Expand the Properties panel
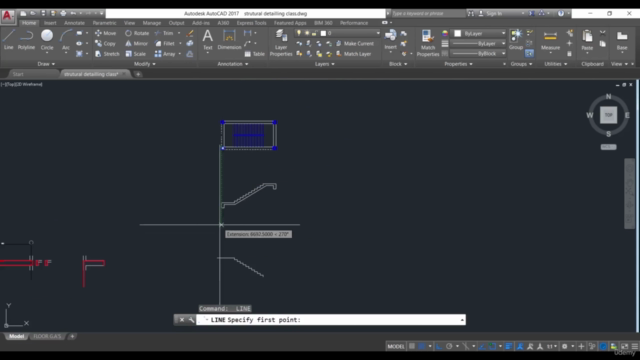Screen dimensions: 640x360 pos(458,64)
